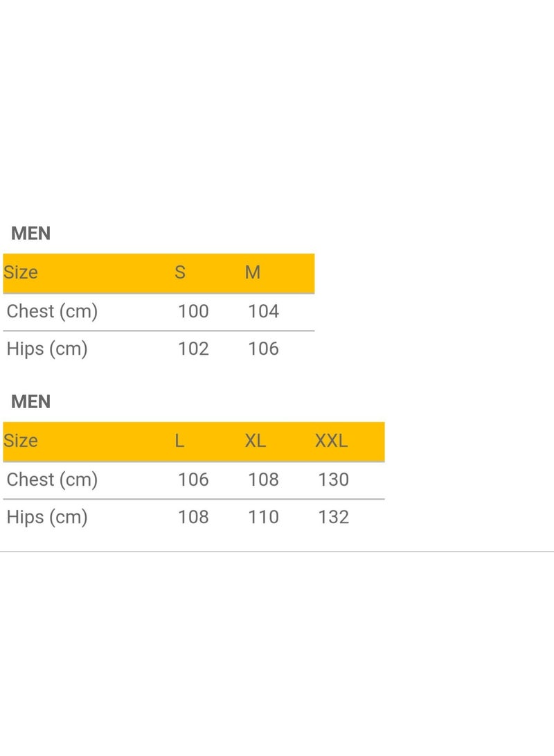This screenshot has height=756, width=554.
Task: Click the hips value 106 for size M
Action: coord(263,349)
